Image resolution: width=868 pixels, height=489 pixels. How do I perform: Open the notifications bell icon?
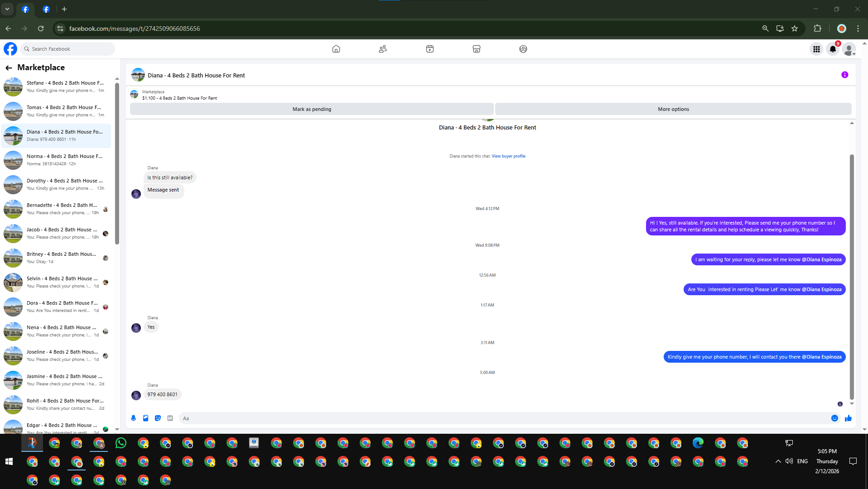(x=833, y=49)
